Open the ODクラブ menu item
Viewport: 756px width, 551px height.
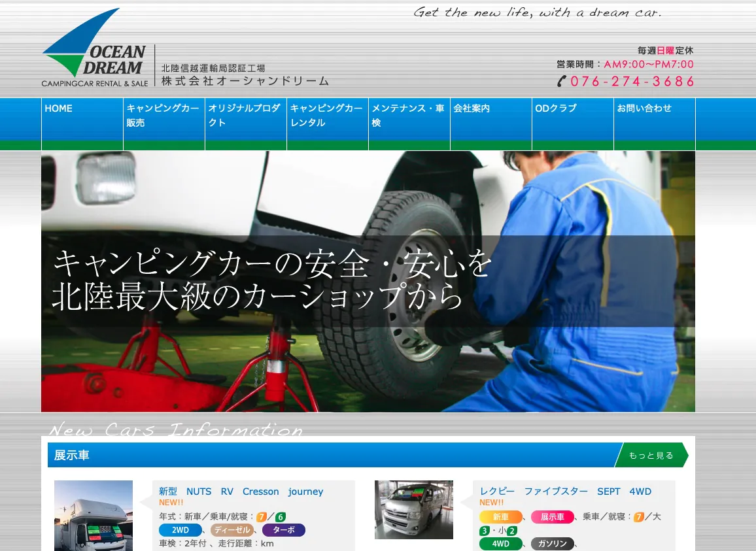(x=573, y=124)
